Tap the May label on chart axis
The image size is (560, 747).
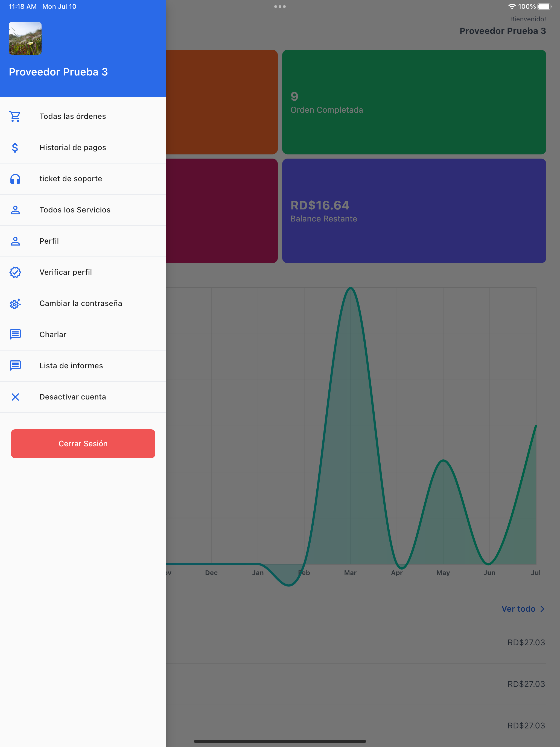coord(443,573)
